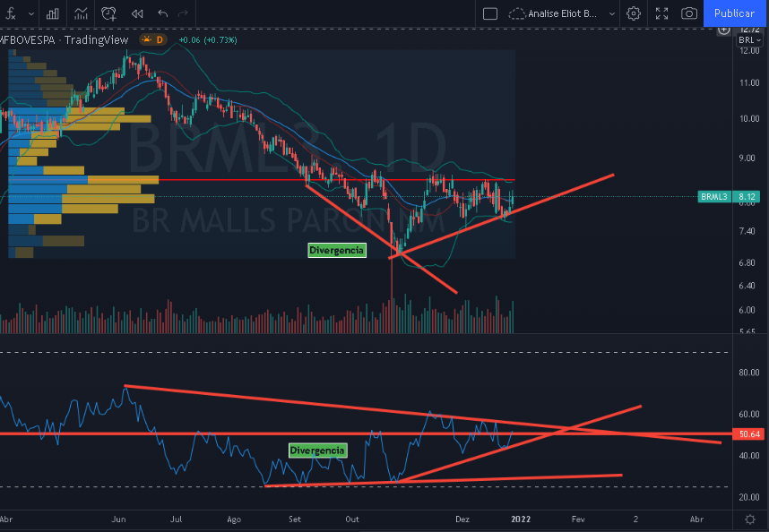Click the BRML3 price label on the axis

[x=729, y=196]
